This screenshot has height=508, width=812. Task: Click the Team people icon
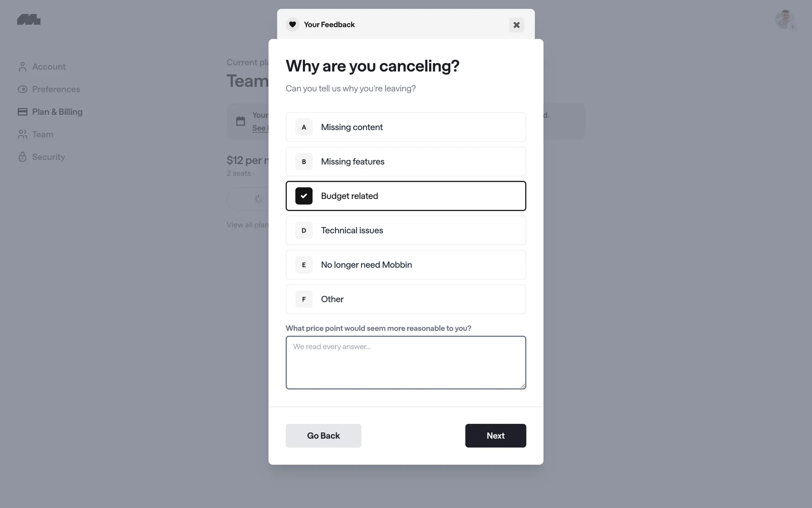22,135
